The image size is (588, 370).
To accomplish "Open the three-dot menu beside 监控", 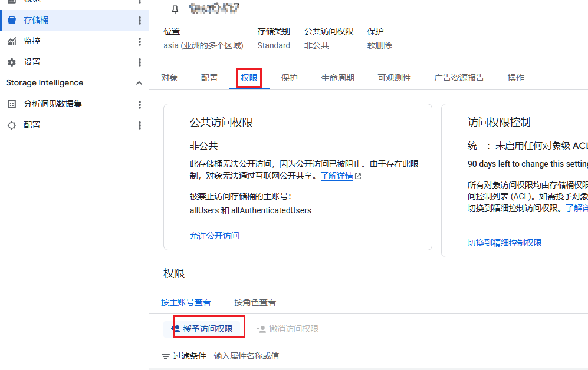I will [140, 42].
